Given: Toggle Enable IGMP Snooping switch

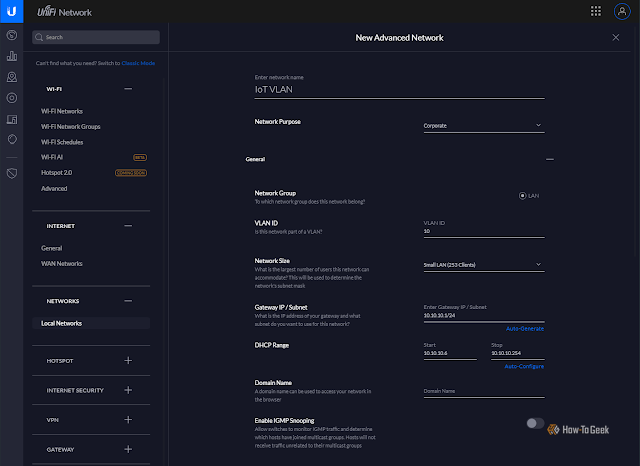Looking at the screenshot, I should click(535, 423).
